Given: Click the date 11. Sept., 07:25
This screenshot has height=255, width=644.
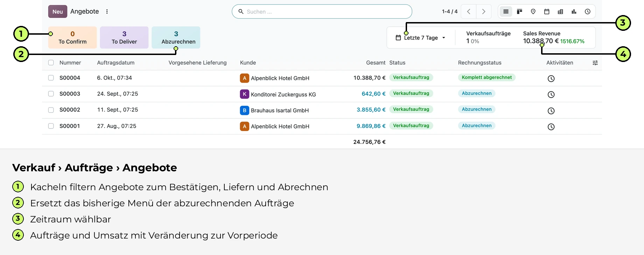Looking at the screenshot, I should 118,110.
